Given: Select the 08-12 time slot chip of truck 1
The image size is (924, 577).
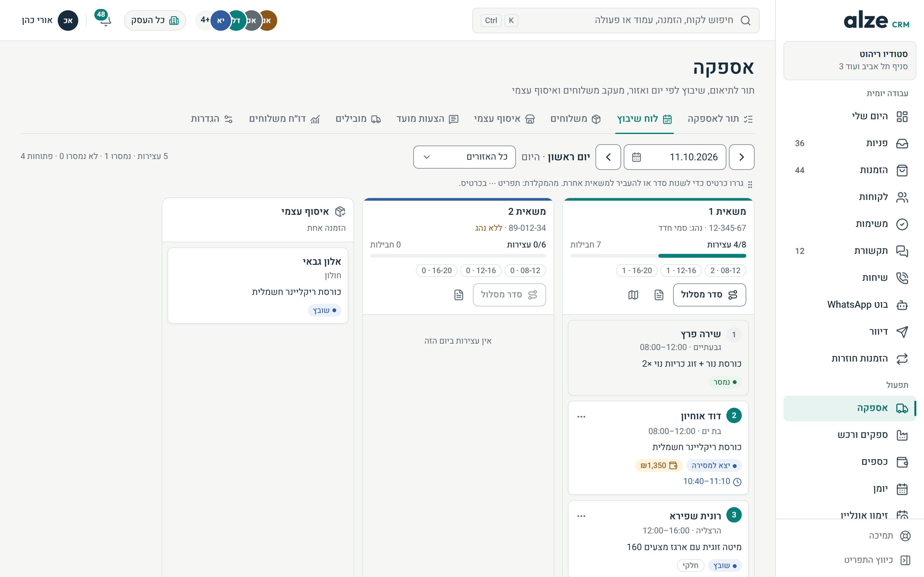Looking at the screenshot, I should point(725,270).
